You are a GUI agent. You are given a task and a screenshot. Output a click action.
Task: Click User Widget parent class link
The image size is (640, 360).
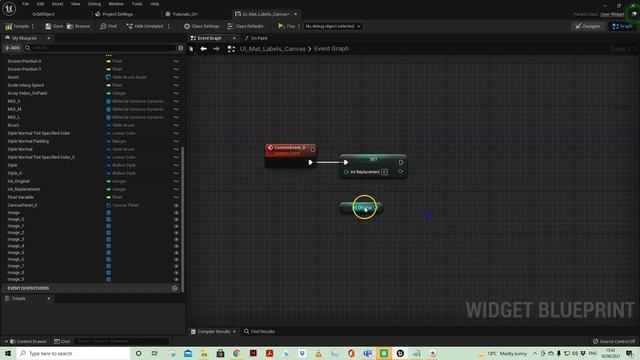tap(612, 14)
